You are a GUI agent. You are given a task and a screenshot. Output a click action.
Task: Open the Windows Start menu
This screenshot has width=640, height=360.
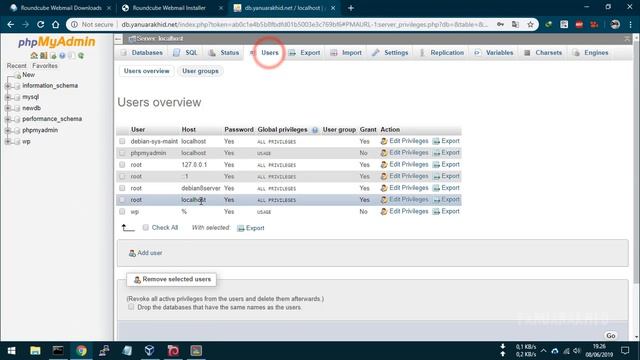(11, 351)
